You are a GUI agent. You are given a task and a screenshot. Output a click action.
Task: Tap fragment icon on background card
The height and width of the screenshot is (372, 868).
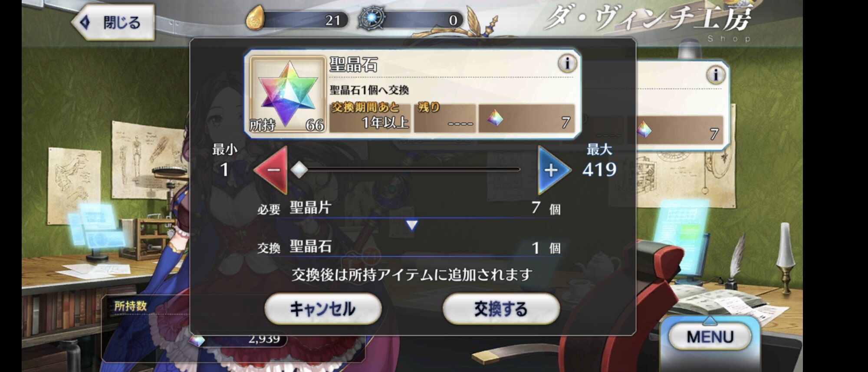tap(644, 129)
